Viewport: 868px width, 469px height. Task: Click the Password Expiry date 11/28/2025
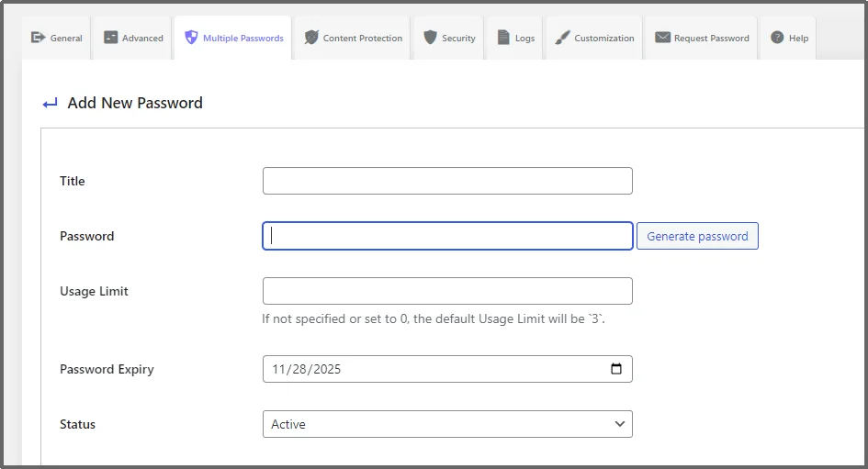coord(306,369)
